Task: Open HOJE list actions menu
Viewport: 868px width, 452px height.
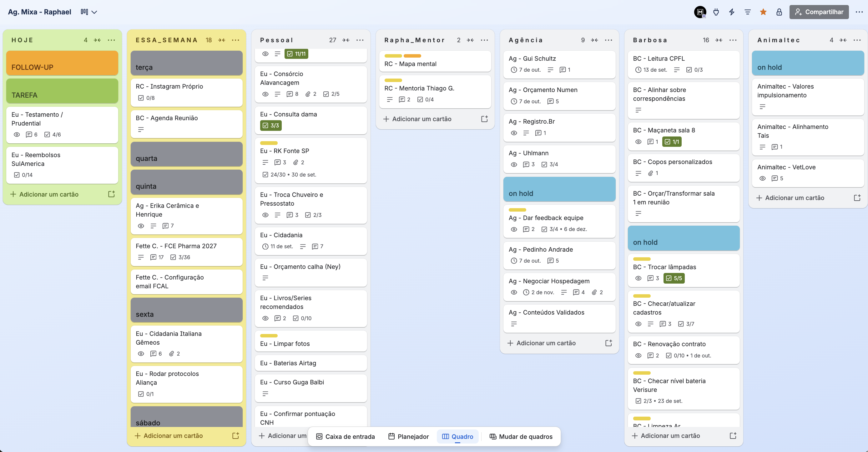Action: click(111, 40)
